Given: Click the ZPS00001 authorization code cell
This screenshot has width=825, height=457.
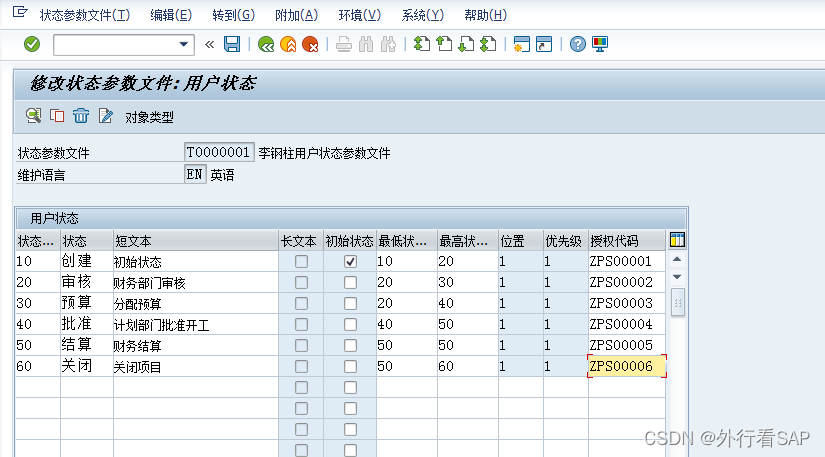Looking at the screenshot, I should pos(627,261).
